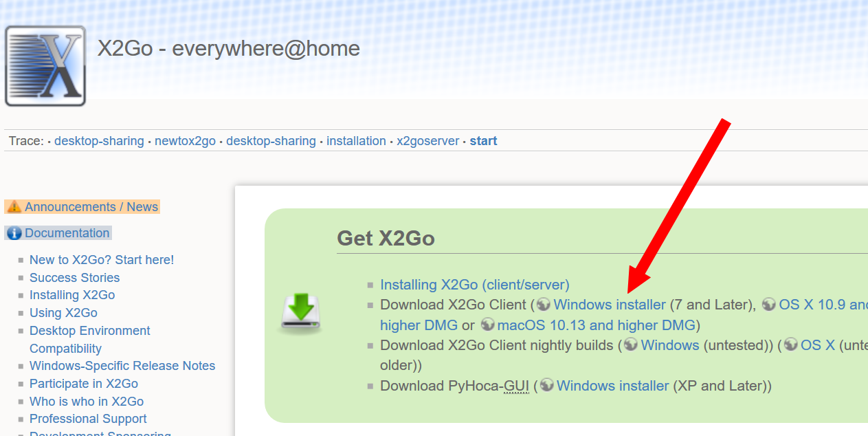This screenshot has height=436, width=868.
Task: Open Who is who in X2Go
Action: pos(87,402)
